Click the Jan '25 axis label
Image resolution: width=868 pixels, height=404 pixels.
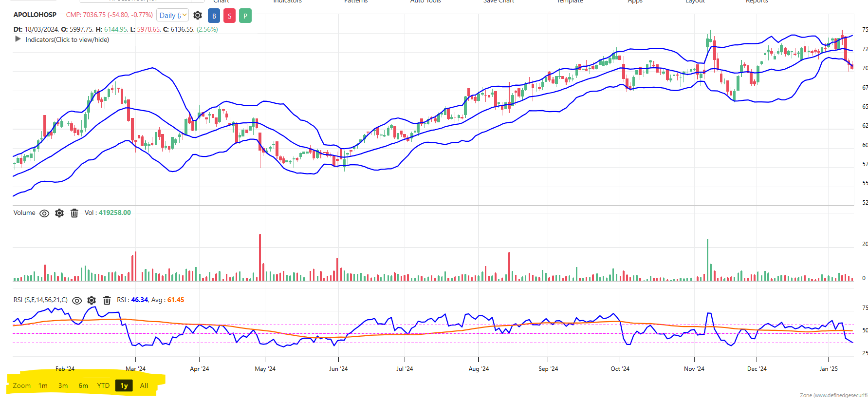tap(829, 369)
